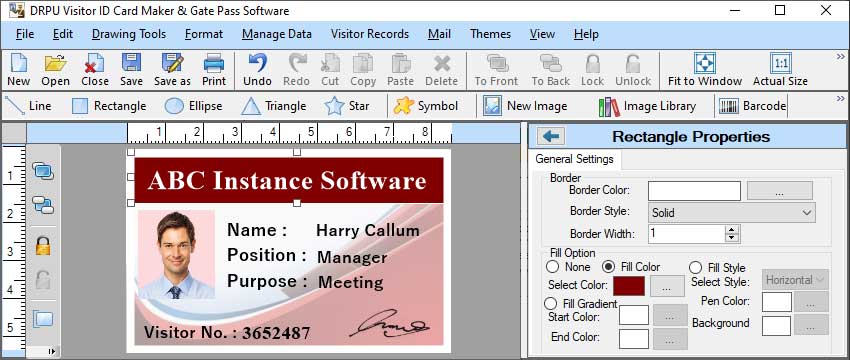Screen dimensions: 850x360
Task: Click browse button beside End Color
Action: click(670, 339)
